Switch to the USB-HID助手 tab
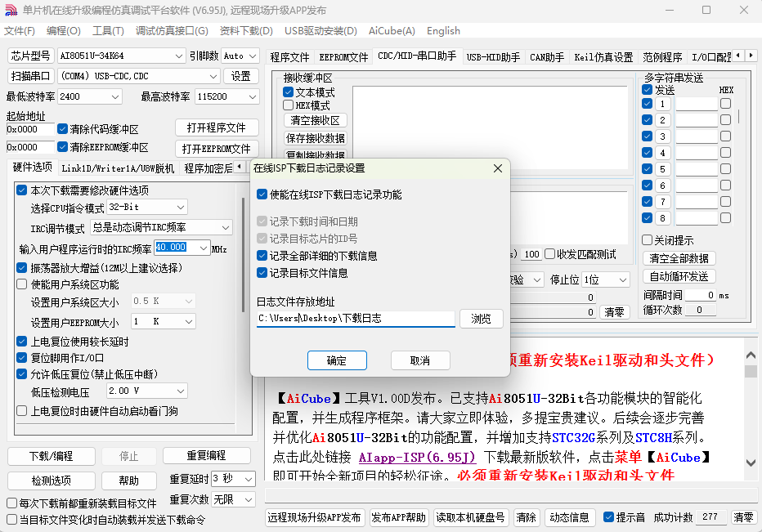Viewport: 762px width, 532px height. tap(493, 57)
